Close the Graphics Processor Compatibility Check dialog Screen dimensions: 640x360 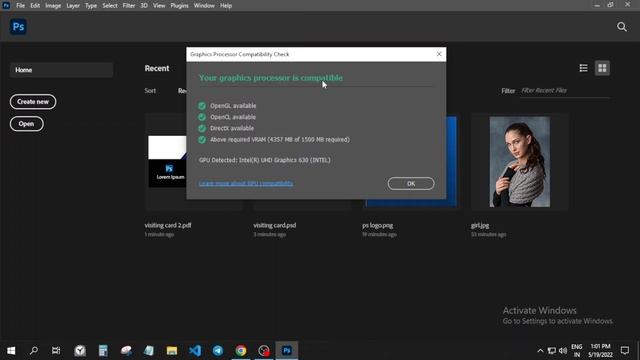pyautogui.click(x=439, y=54)
